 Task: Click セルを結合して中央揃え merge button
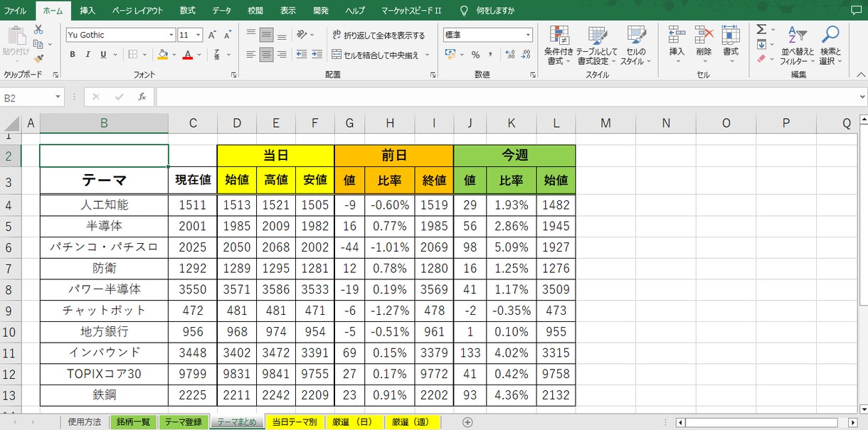pos(376,55)
